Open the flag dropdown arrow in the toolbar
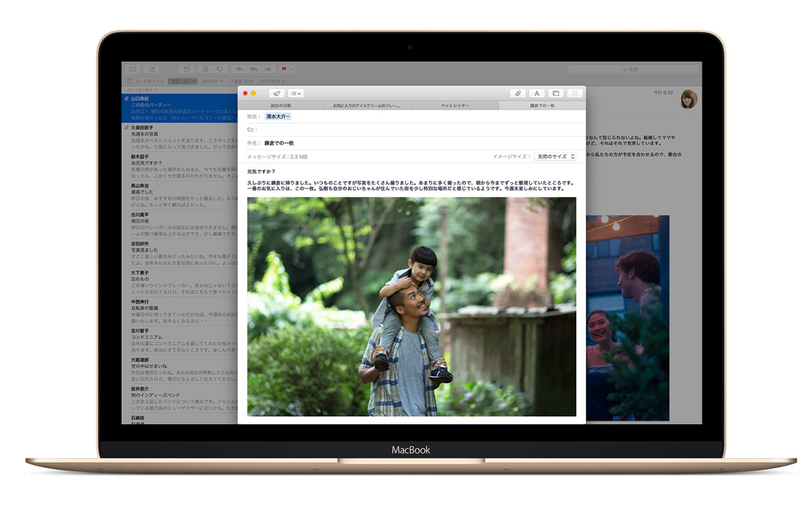 [293, 69]
